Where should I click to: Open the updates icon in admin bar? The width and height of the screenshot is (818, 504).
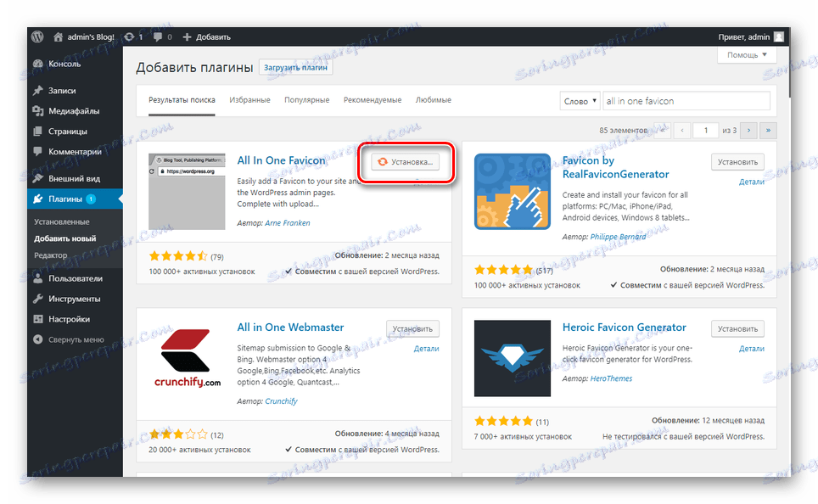(129, 37)
